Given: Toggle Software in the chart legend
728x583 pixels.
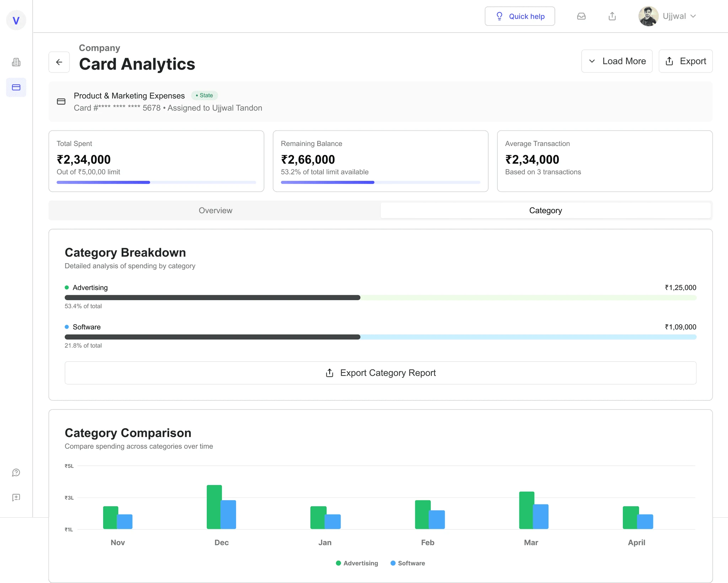Looking at the screenshot, I should pyautogui.click(x=408, y=563).
